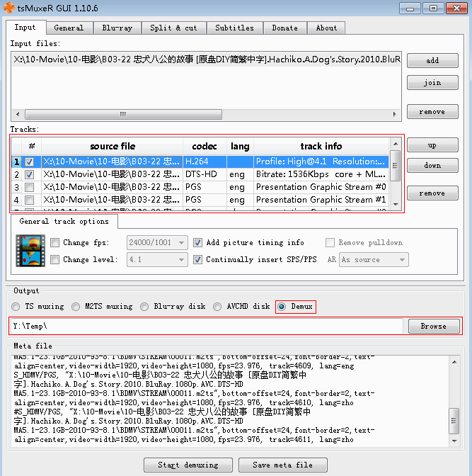Image resolution: width=472 pixels, height=476 pixels.
Task: Click Save meta file button
Action: 283,465
